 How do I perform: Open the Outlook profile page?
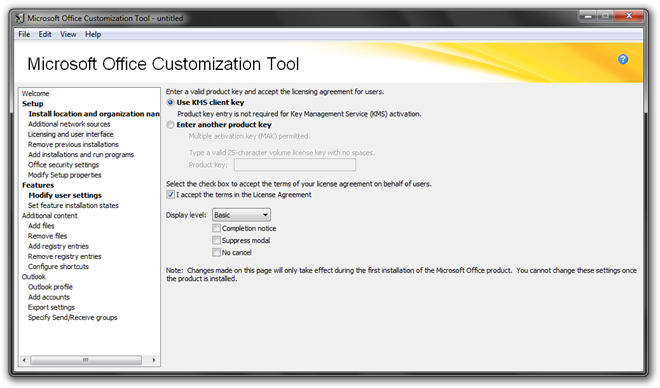[x=50, y=287]
